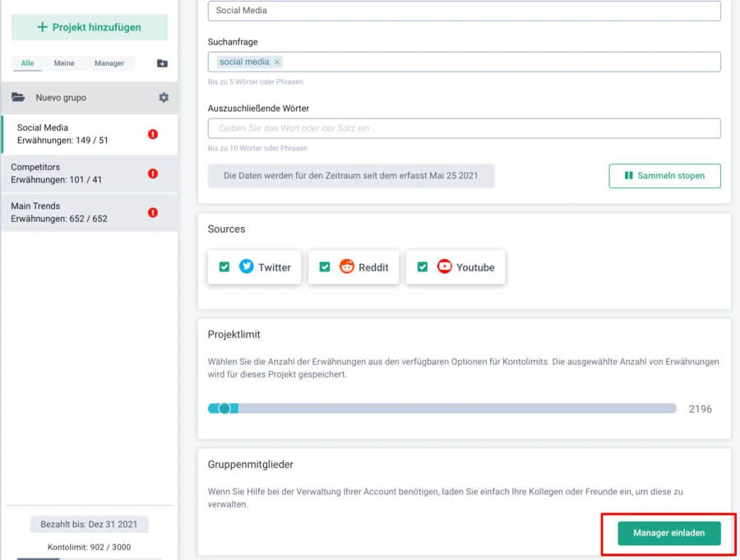
Task: Click the Youtube logo icon
Action: tap(444, 266)
